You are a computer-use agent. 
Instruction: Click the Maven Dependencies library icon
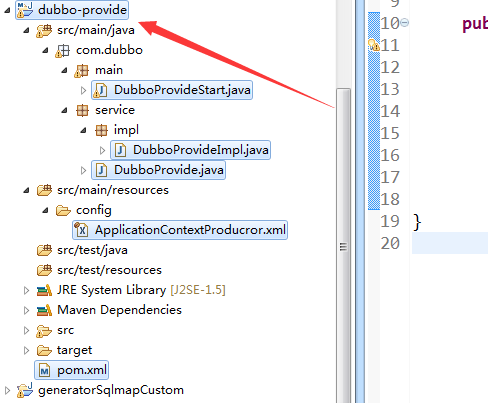[x=44, y=311]
